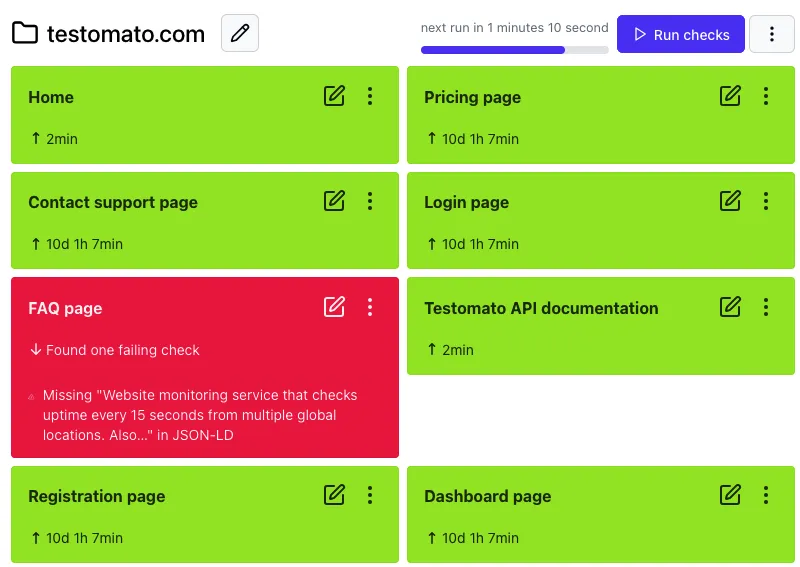
Task: Open the FAQ page card title
Action: point(65,308)
